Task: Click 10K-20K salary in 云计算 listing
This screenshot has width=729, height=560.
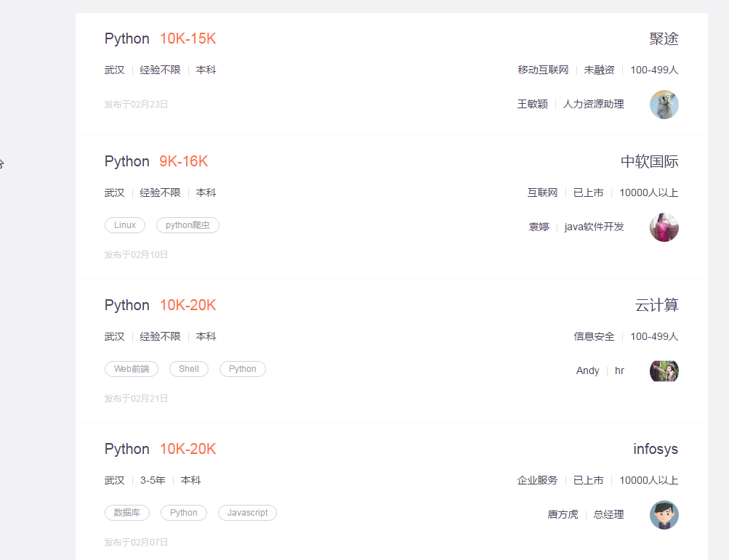Action: (188, 305)
